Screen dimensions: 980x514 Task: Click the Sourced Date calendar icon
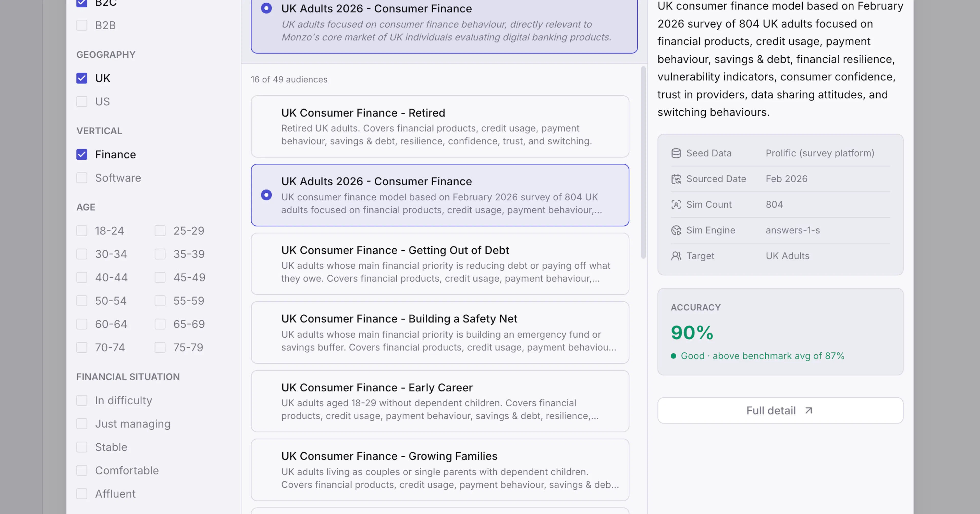coord(676,179)
